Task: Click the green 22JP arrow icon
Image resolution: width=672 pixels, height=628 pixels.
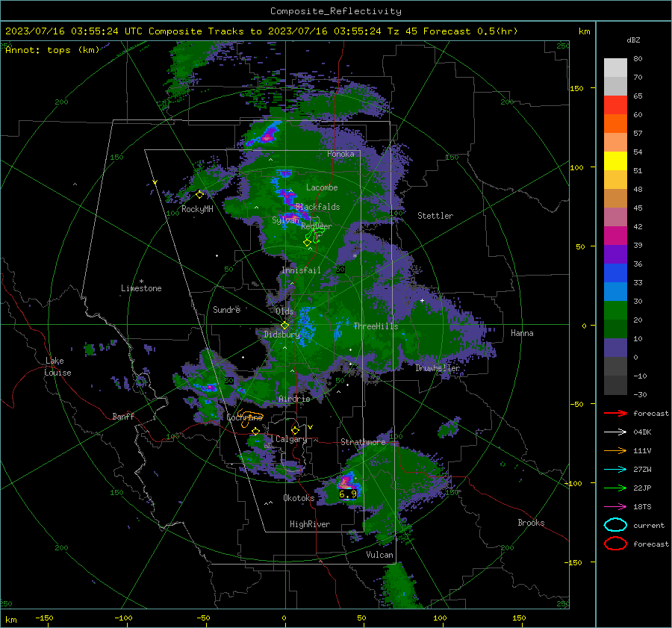Action: click(x=615, y=488)
